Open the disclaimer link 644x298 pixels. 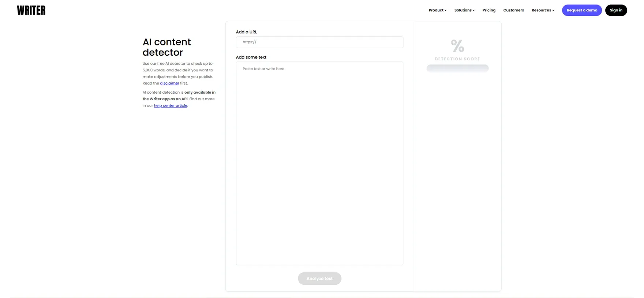click(x=169, y=83)
